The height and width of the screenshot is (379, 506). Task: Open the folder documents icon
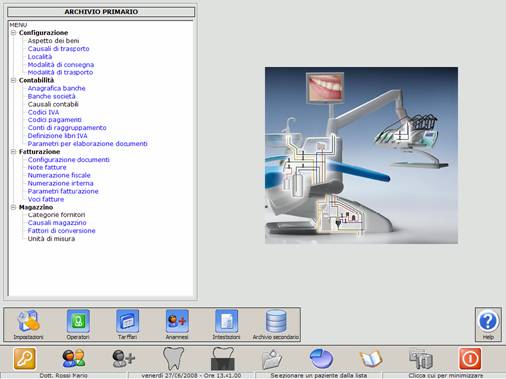272,359
